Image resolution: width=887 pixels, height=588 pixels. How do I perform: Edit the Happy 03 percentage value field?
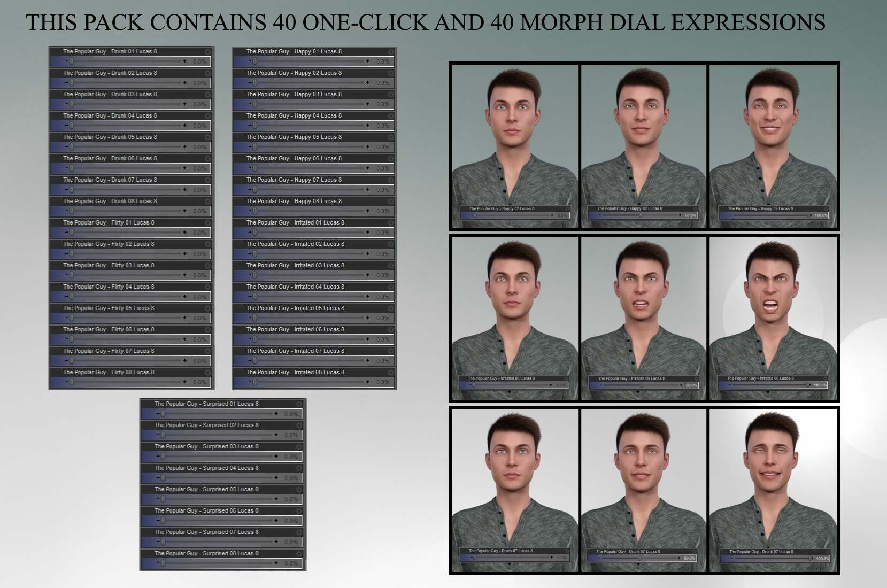pyautogui.click(x=383, y=104)
